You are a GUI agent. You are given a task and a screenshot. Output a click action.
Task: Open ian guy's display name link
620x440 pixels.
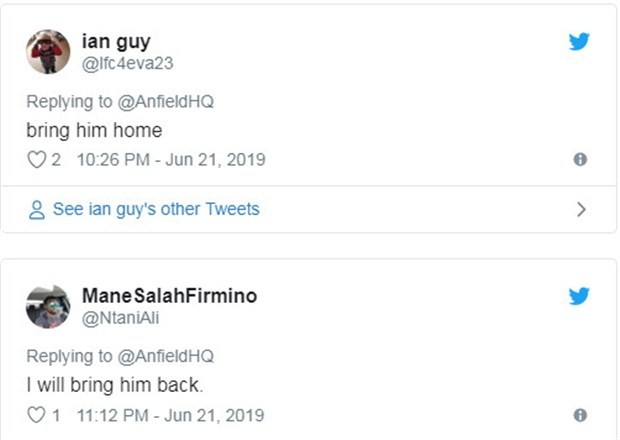(116, 42)
